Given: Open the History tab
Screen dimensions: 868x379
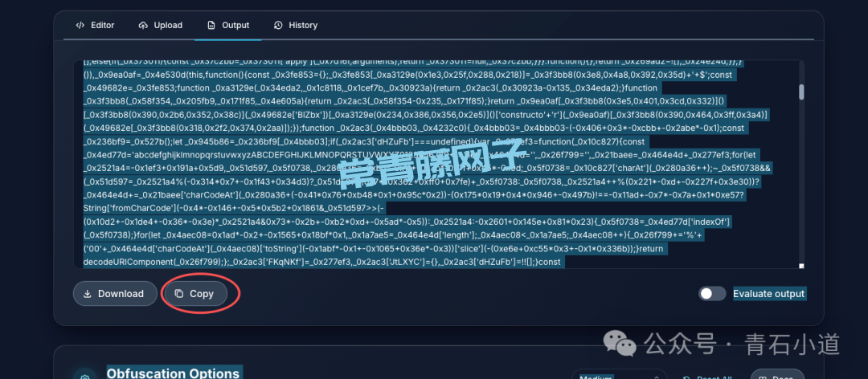Looking at the screenshot, I should click(296, 26).
